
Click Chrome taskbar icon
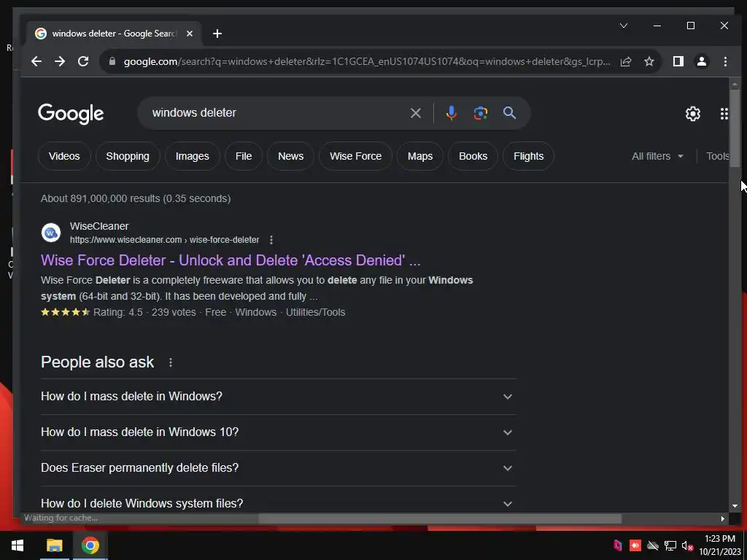point(90,545)
